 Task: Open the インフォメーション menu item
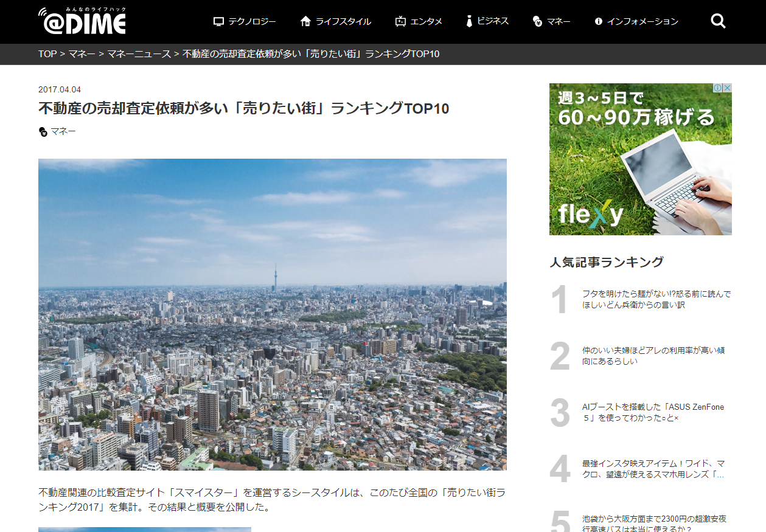point(642,21)
